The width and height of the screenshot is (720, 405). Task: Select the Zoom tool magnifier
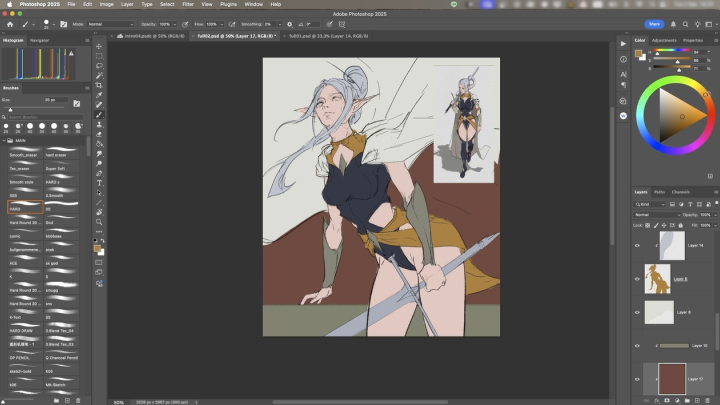pyautogui.click(x=99, y=222)
